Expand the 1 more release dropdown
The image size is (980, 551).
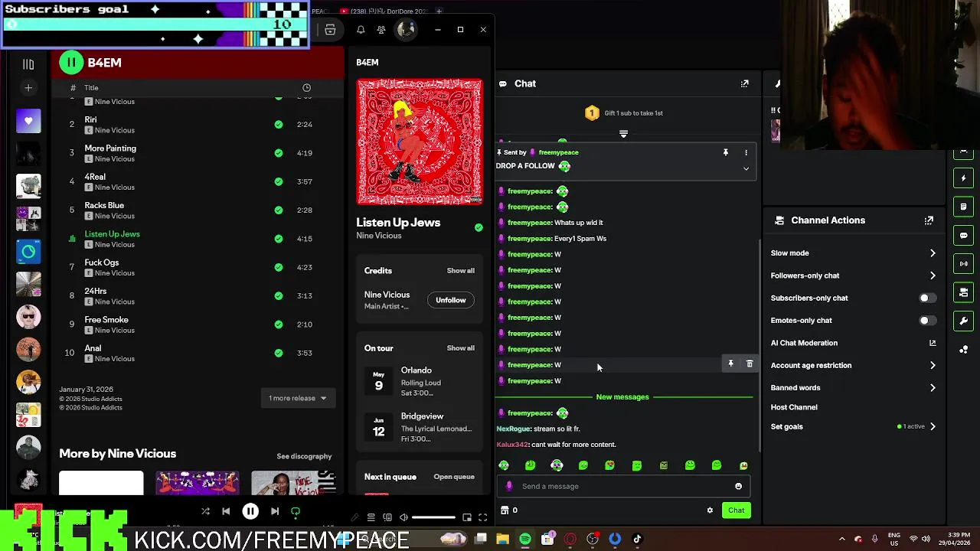coord(298,398)
